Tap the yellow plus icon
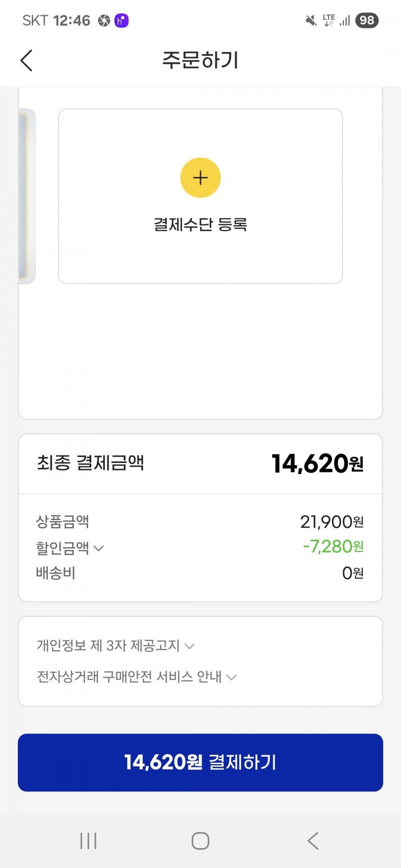Screen dimensions: 401x868 (x=200, y=178)
